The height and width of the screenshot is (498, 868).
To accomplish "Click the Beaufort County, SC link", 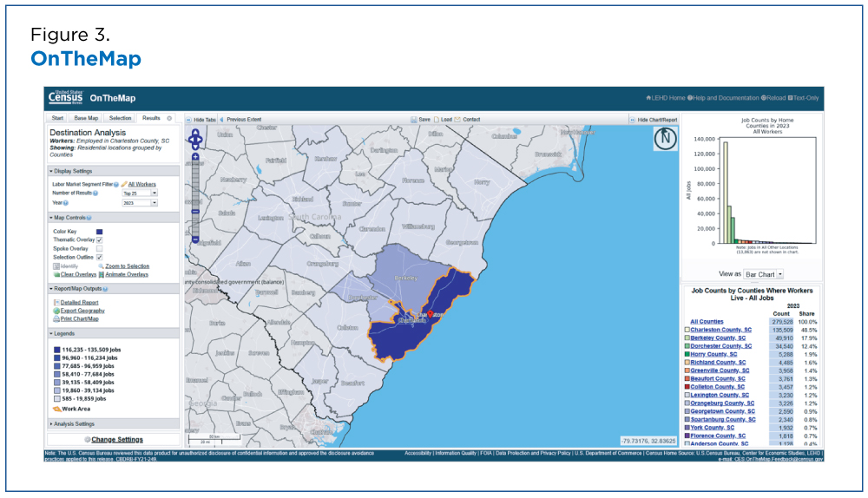I will click(718, 379).
